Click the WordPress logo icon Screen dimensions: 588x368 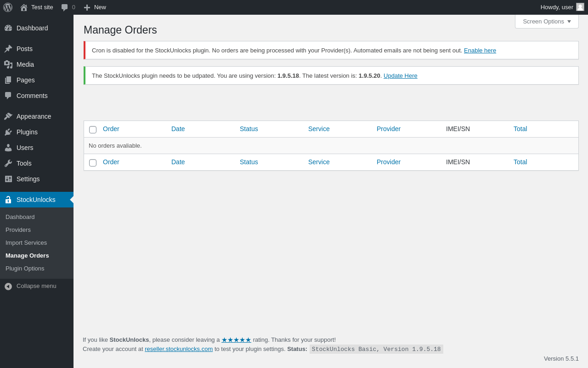(x=8, y=7)
